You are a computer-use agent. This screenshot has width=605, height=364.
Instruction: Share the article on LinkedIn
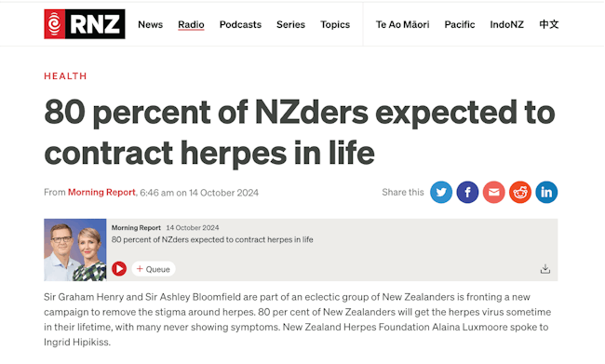click(x=546, y=192)
